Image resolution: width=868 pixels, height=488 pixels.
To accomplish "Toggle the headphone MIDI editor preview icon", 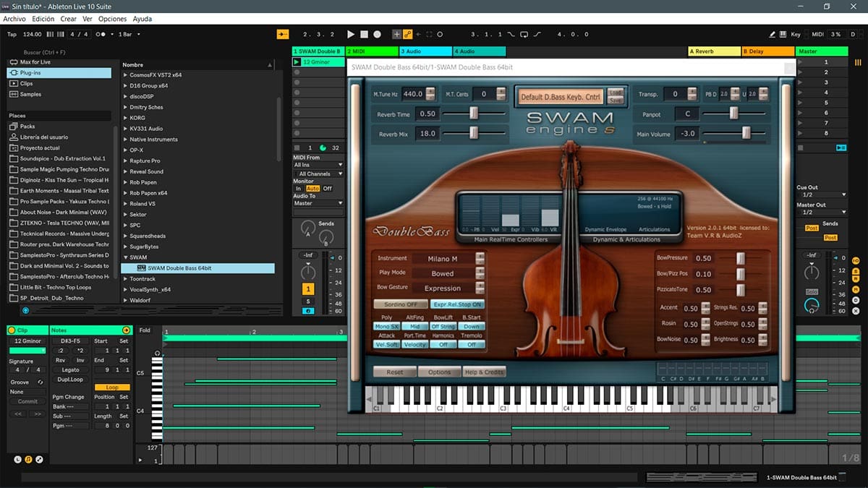I will click(157, 354).
